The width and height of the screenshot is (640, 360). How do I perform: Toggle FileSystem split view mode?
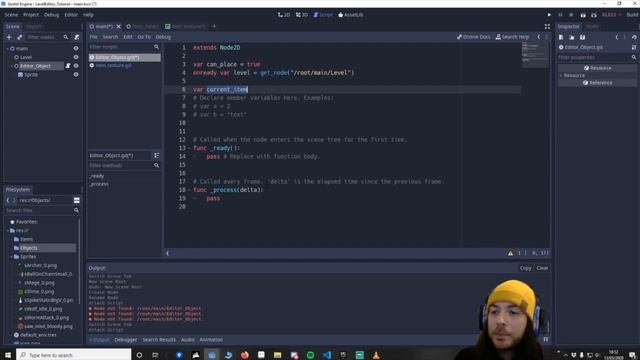76,200
